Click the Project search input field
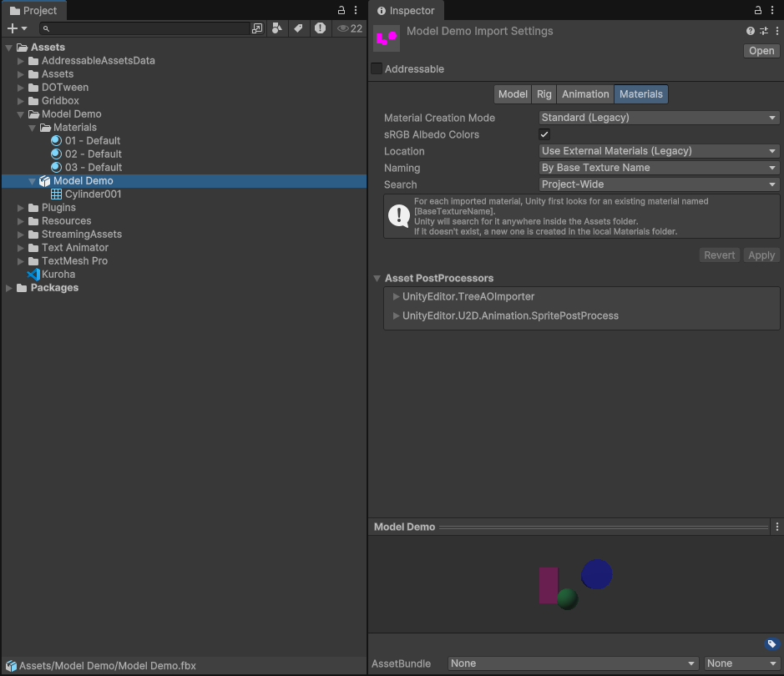 coord(150,28)
